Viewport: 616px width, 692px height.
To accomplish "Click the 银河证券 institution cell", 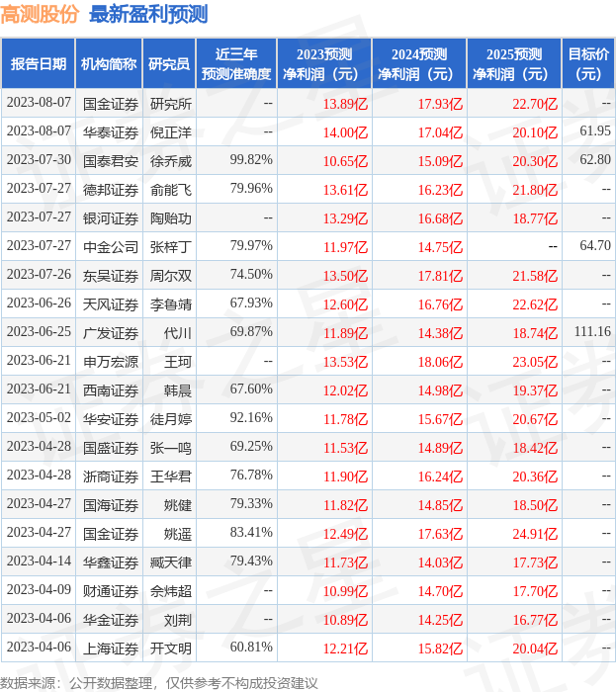I will click(111, 218).
